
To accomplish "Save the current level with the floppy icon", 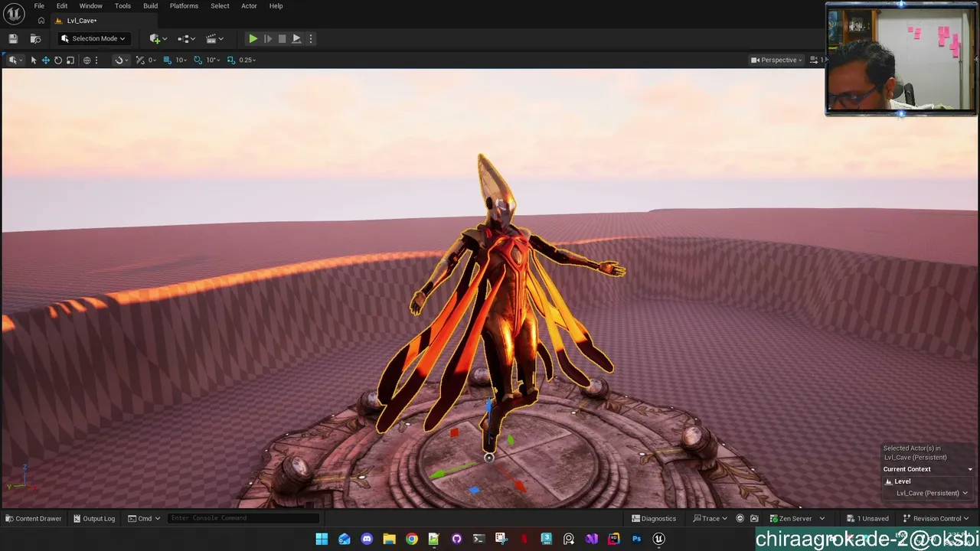I will [x=13, y=38].
